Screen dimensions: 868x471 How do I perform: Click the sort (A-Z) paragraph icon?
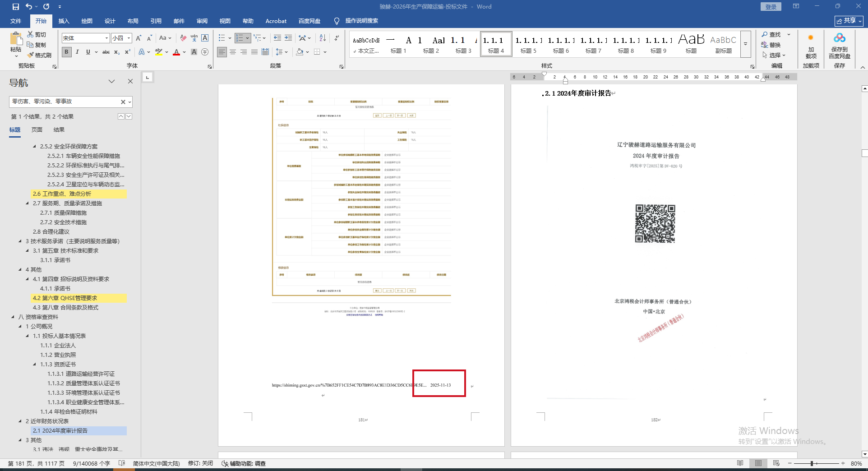pos(323,38)
